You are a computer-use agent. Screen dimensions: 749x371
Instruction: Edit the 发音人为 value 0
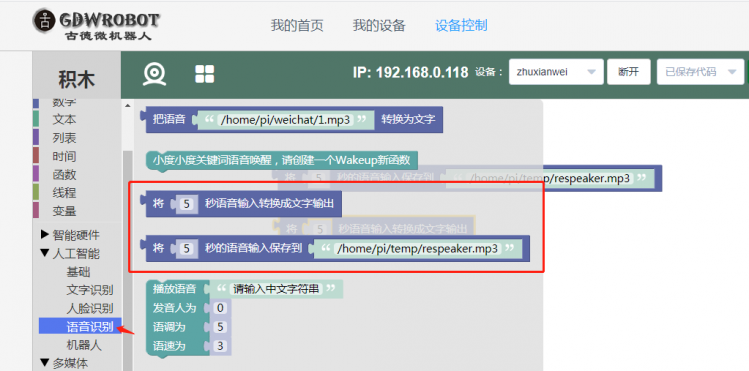pyautogui.click(x=220, y=308)
